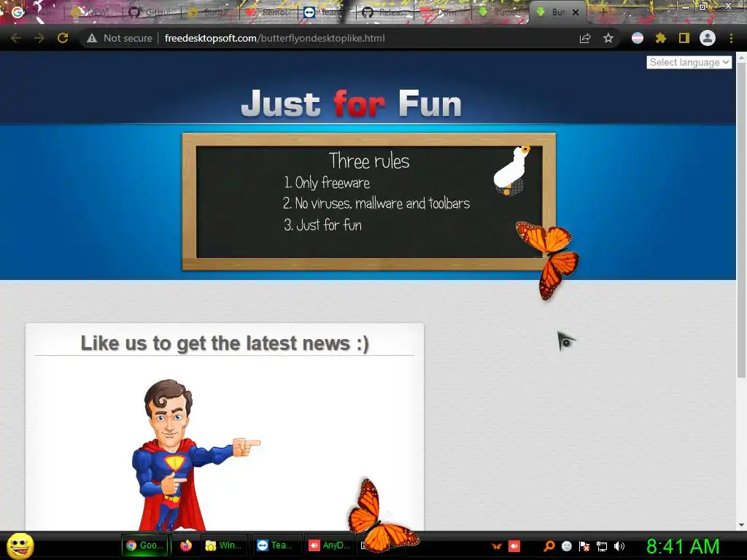Click the white goose on the chalkboard
This screenshot has height=560, width=747.
coord(511,171)
